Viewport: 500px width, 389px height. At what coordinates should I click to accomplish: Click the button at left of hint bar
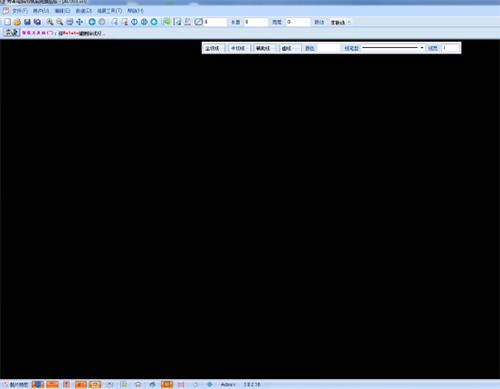coord(12,33)
